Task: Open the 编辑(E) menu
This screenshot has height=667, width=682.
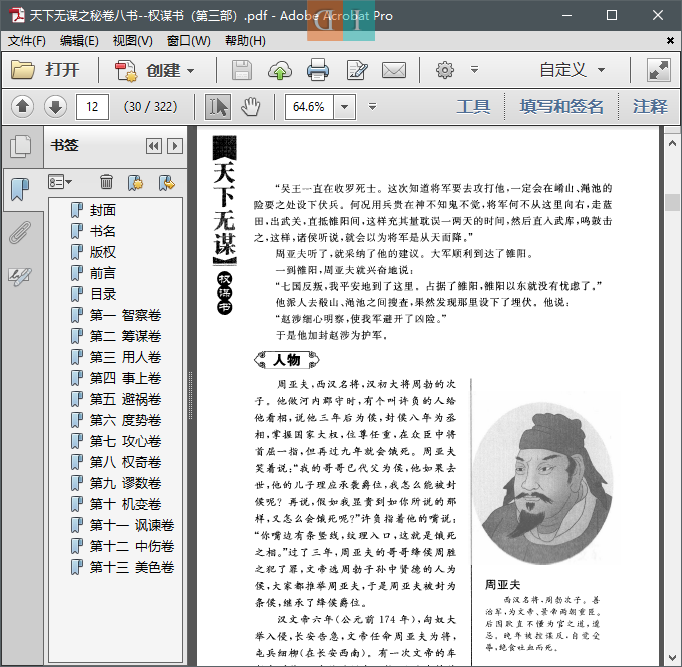Action: pyautogui.click(x=79, y=41)
